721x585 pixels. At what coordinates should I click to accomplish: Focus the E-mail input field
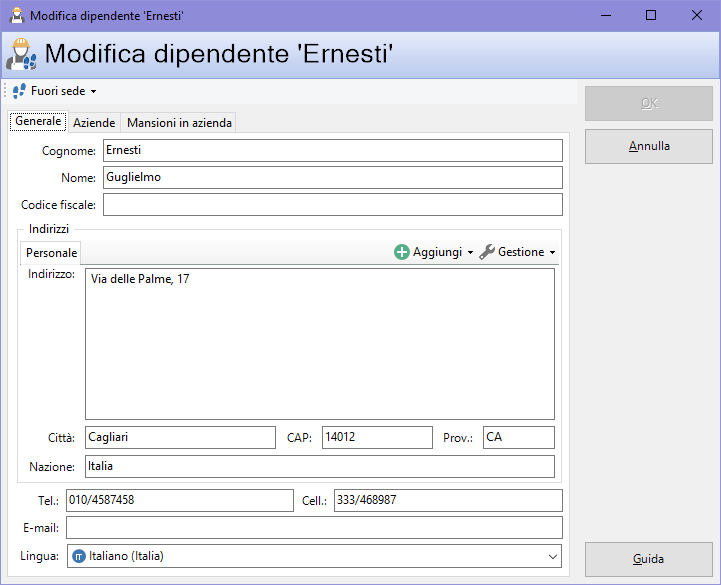pyautogui.click(x=314, y=527)
